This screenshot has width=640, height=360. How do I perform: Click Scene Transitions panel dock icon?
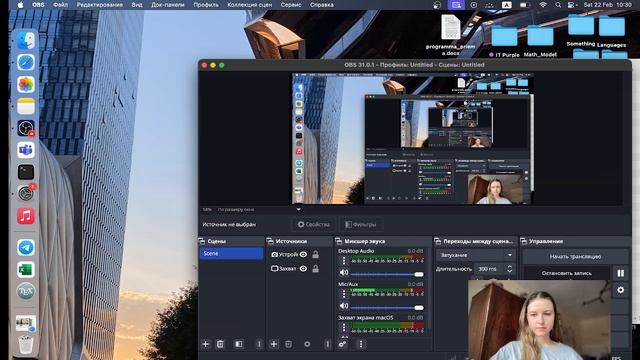(438, 241)
